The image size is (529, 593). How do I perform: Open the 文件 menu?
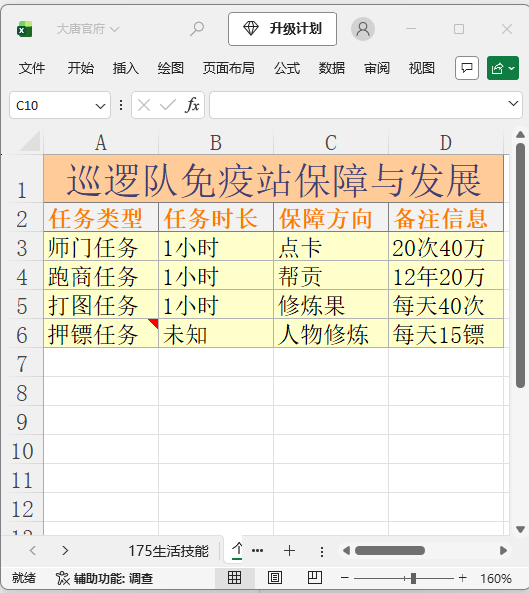pyautogui.click(x=32, y=68)
